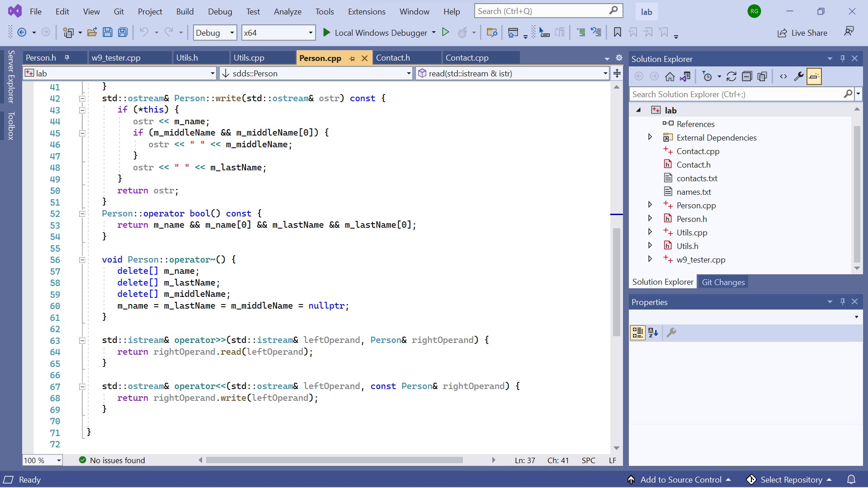Open the Properties wrench icon in Solution Explorer
Viewport: 868px width, 488px height.
click(798, 77)
